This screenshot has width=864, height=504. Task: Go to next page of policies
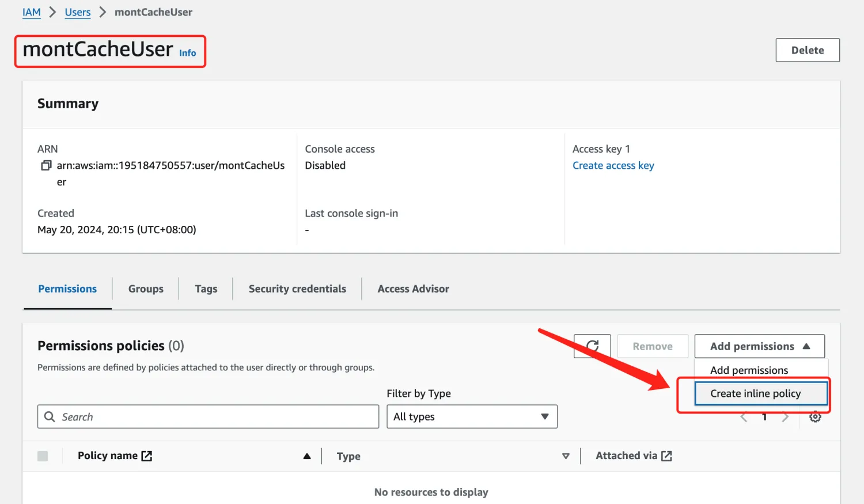pos(785,417)
